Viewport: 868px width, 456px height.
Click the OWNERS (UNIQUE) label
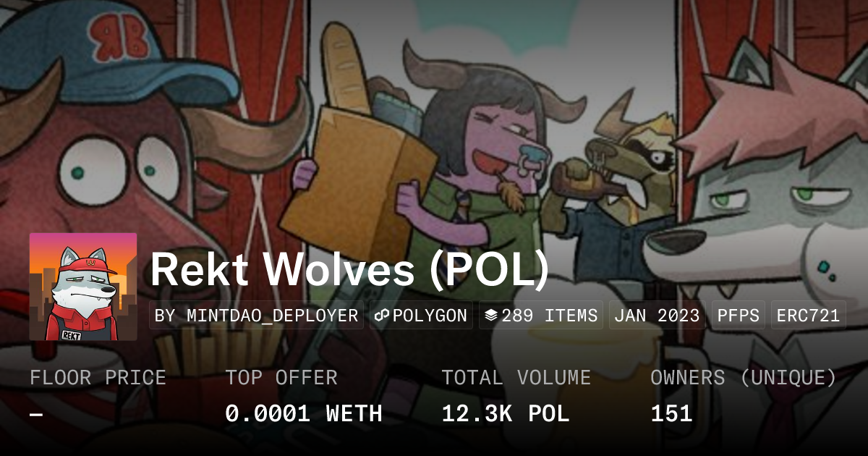click(744, 378)
